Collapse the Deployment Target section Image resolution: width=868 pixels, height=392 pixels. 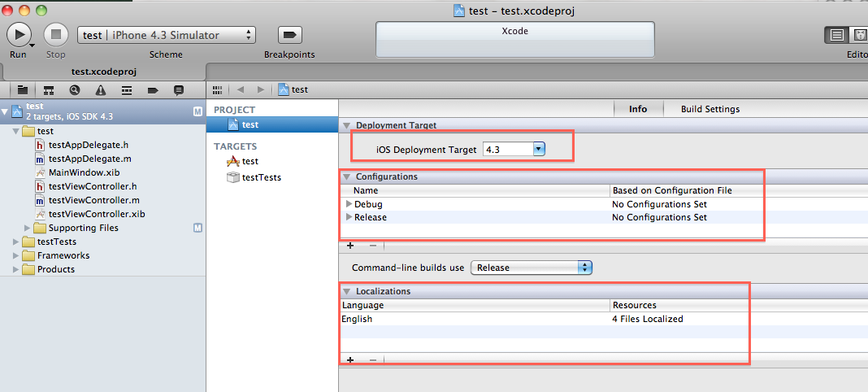click(346, 126)
